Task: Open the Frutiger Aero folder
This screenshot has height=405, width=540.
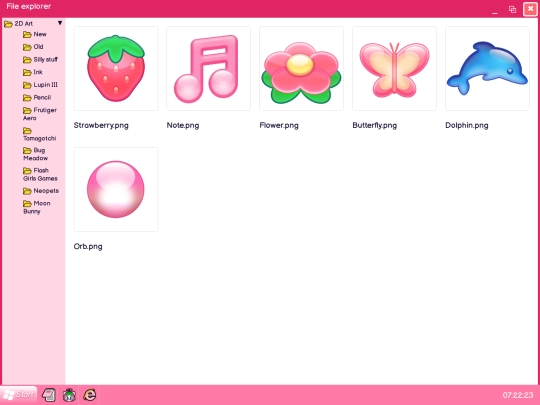Action: point(40,114)
